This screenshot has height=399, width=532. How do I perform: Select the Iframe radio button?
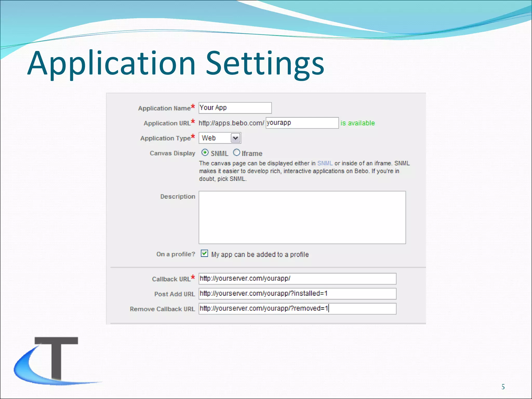click(x=236, y=152)
